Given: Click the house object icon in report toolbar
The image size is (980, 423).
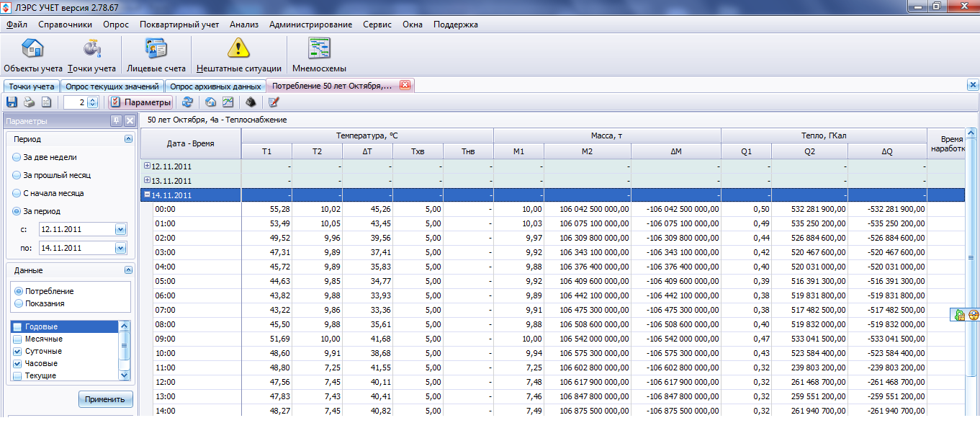Looking at the screenshot, I should click(x=210, y=102).
